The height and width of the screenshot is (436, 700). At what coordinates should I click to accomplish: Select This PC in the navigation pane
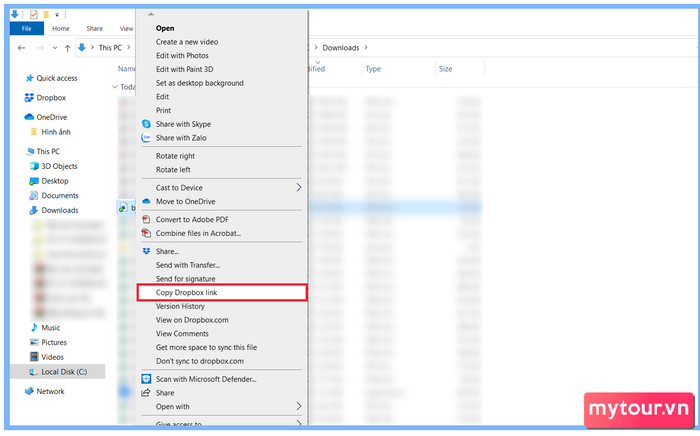click(x=48, y=152)
